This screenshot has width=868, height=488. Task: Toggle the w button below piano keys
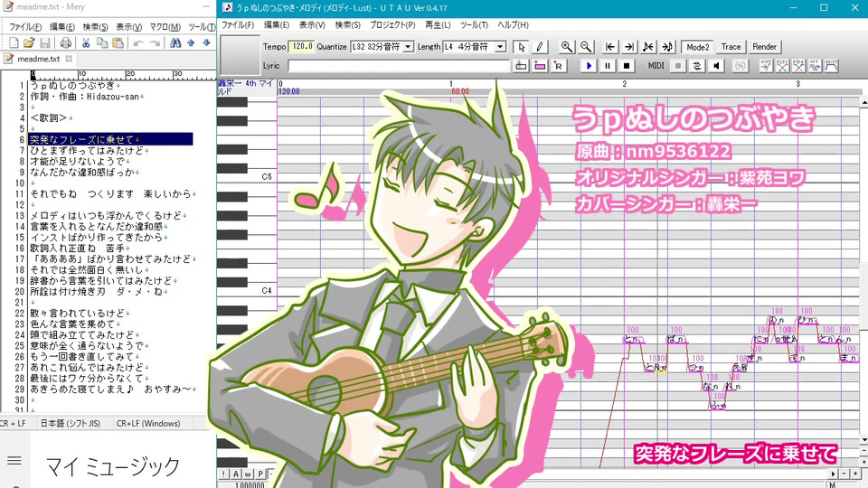tap(248, 474)
